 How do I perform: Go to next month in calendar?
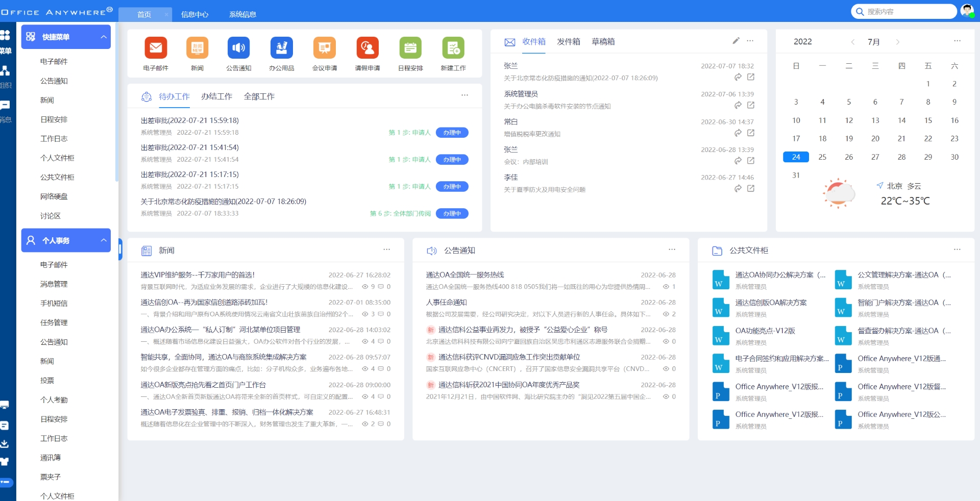pyautogui.click(x=898, y=42)
